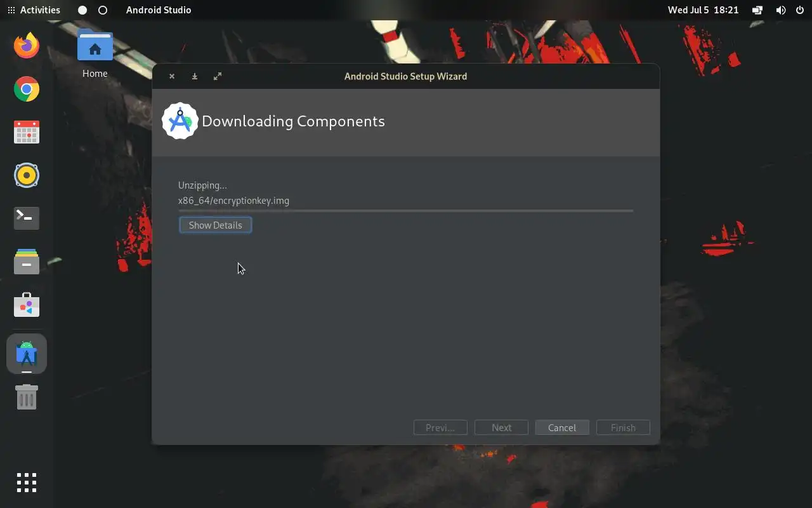Click the disabled Previous button
Image resolution: width=812 pixels, height=508 pixels.
(440, 427)
